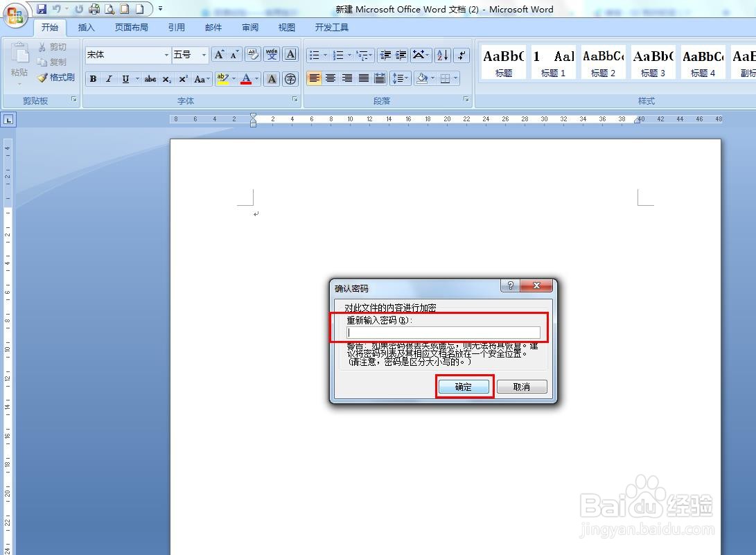Increase paragraph indent
This screenshot has width=756, height=555.
pyautogui.click(x=401, y=55)
